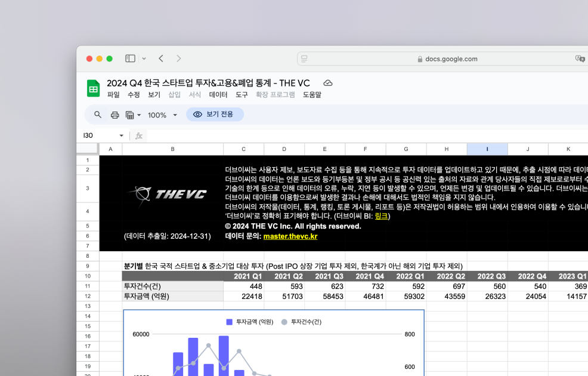The height and width of the screenshot is (376, 588).
Task: Click the Safari sidebar icon
Action: pos(130,58)
